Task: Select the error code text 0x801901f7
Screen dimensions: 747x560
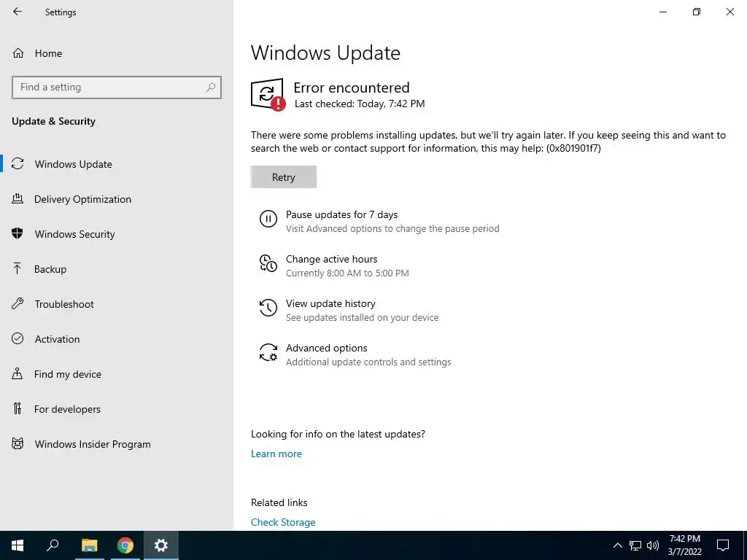Action: (x=573, y=148)
